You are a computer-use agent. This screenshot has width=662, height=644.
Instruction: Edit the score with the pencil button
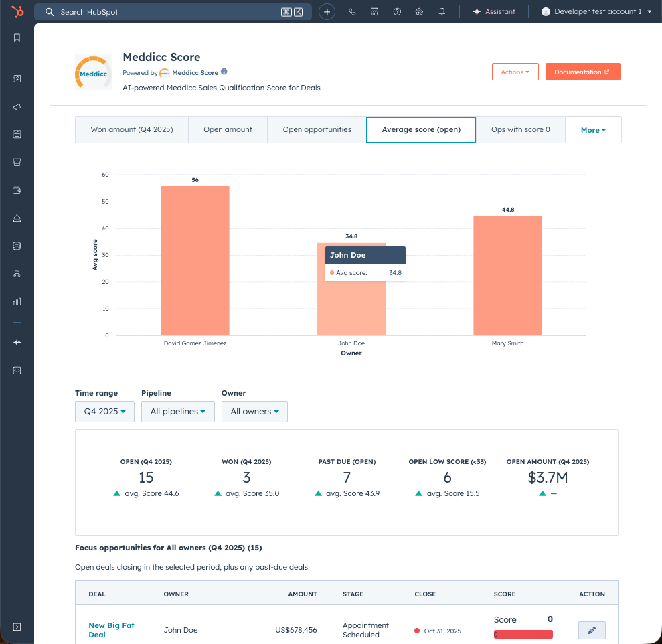coord(592,630)
